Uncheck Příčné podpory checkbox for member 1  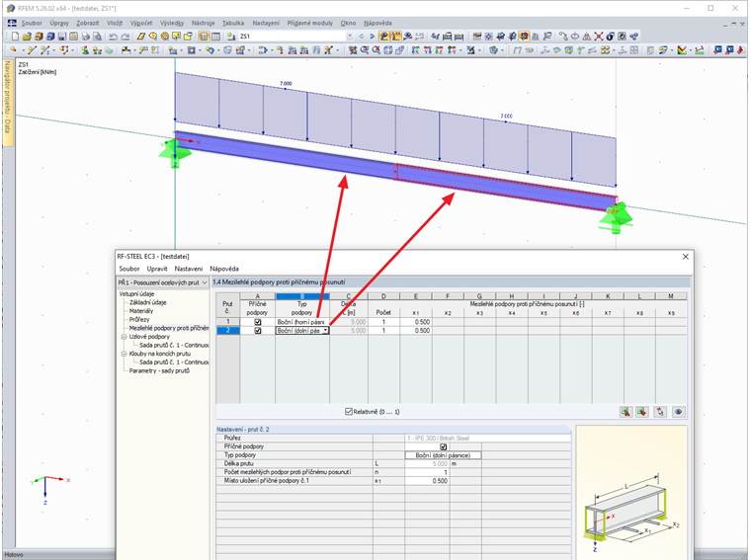[258, 322]
